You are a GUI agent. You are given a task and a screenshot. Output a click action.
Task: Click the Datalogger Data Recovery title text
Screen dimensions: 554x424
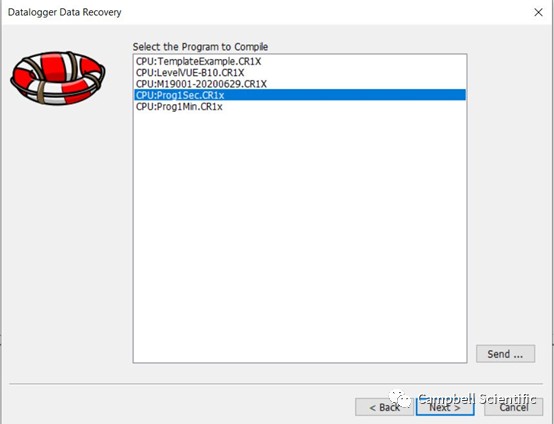click(65, 12)
